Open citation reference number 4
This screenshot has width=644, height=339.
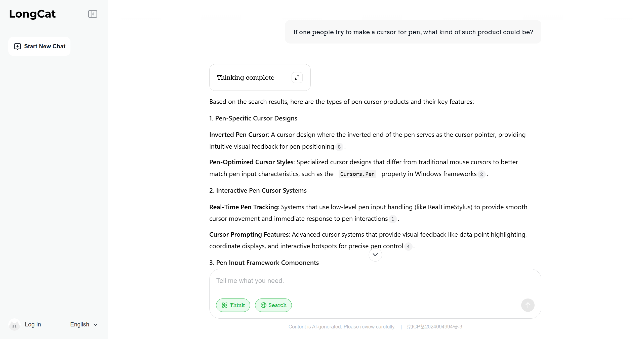pyautogui.click(x=408, y=246)
